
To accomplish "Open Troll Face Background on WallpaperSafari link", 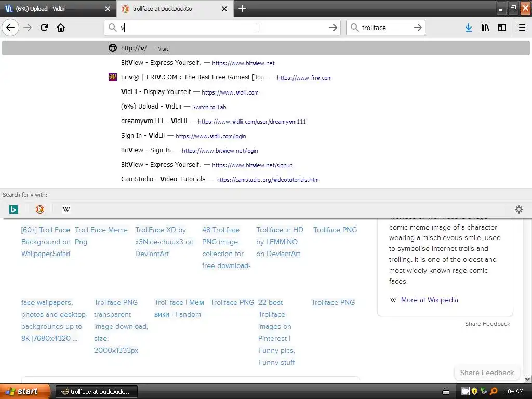I will [46, 242].
